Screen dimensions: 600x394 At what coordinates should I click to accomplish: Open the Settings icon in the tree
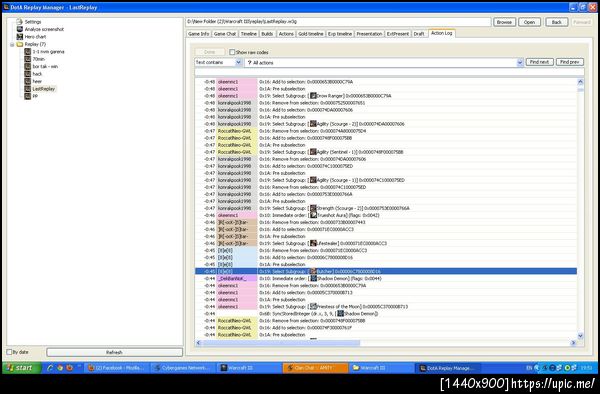tap(20, 22)
